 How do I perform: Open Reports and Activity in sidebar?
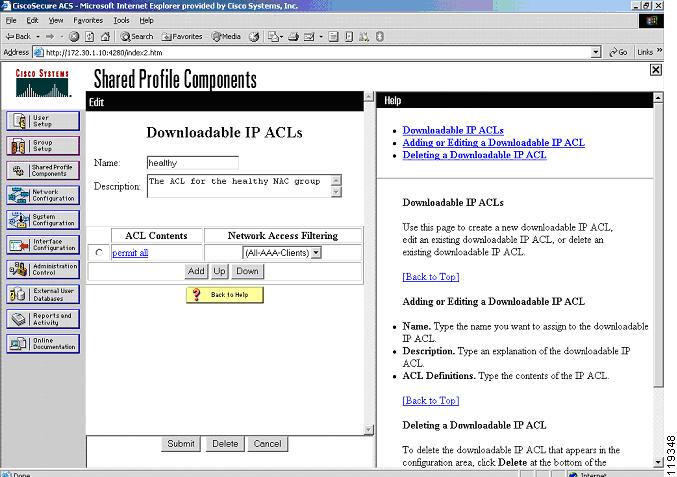43,319
